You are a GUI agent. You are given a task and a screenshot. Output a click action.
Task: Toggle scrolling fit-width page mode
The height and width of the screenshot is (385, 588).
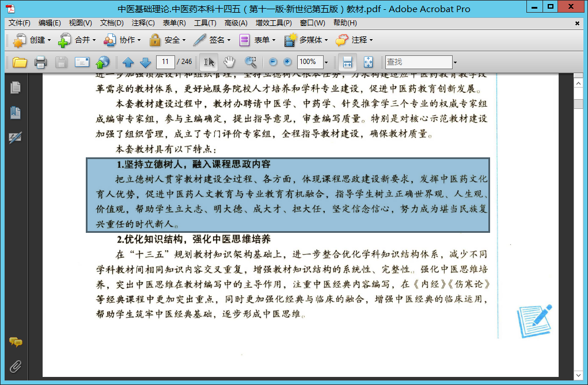click(x=347, y=62)
